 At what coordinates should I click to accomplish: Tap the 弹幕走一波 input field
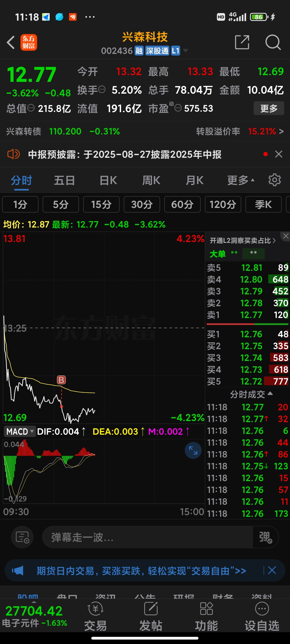pos(147,537)
